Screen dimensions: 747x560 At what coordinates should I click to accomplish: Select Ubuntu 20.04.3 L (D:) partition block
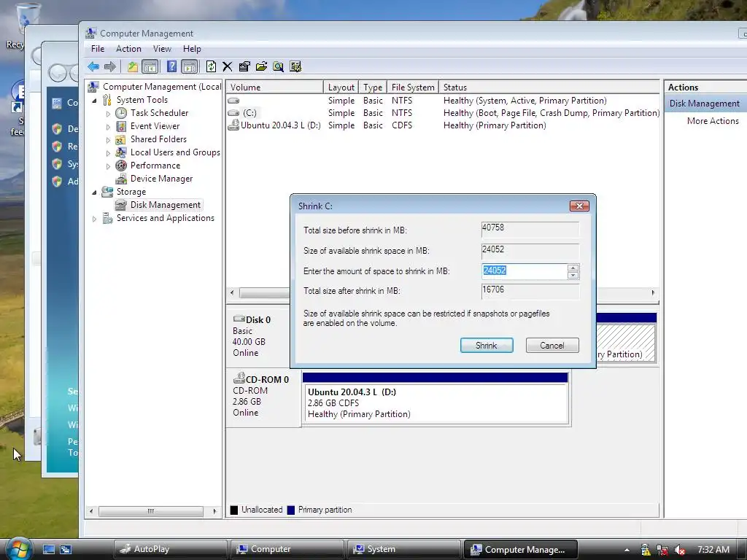(436, 398)
